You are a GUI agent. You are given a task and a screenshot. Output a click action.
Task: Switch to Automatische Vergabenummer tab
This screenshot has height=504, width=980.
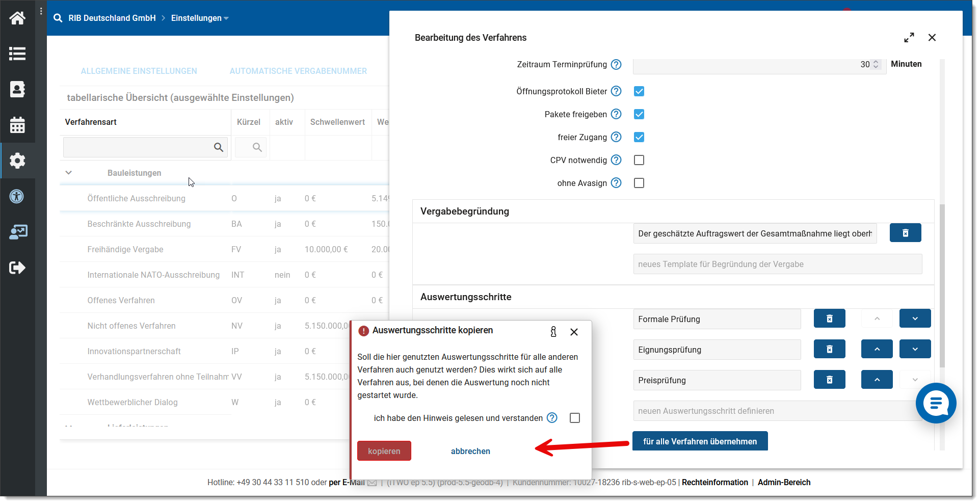298,71
